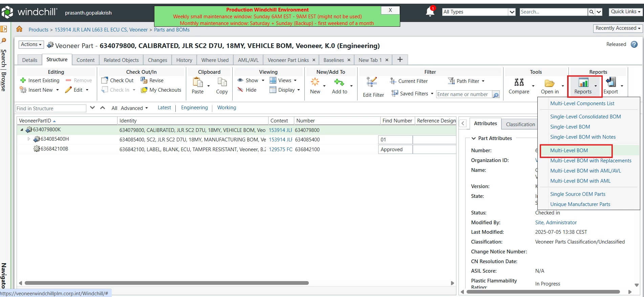644x297 pixels.
Task: Open the Advanced find options dropdown
Action: point(134,108)
